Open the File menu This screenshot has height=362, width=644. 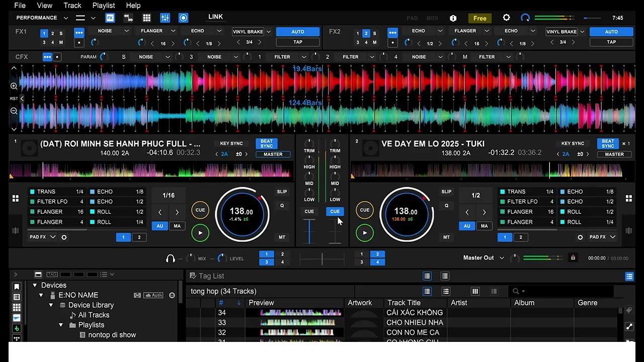click(x=20, y=5)
